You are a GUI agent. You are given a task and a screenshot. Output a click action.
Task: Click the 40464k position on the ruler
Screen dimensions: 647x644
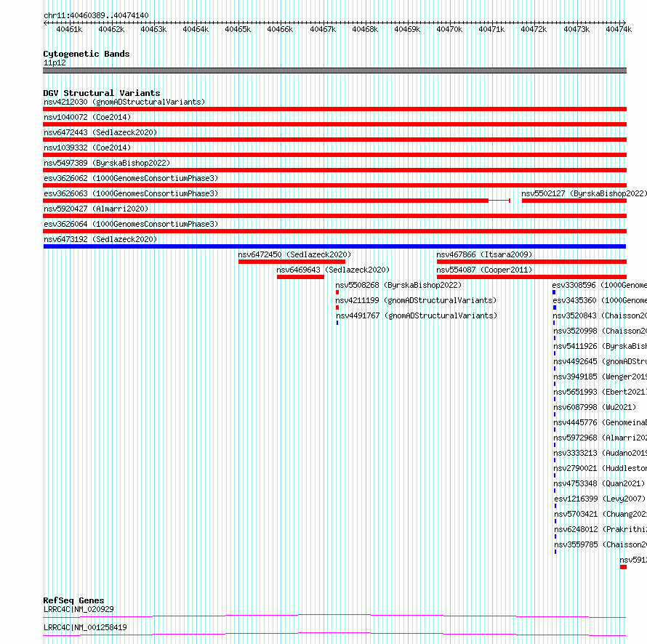[x=196, y=29]
